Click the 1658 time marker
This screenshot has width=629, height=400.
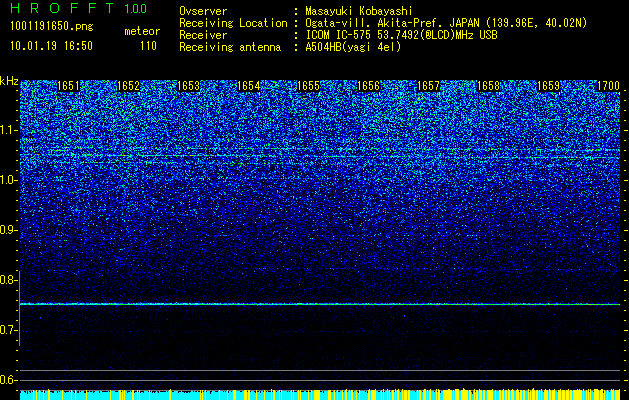click(488, 86)
